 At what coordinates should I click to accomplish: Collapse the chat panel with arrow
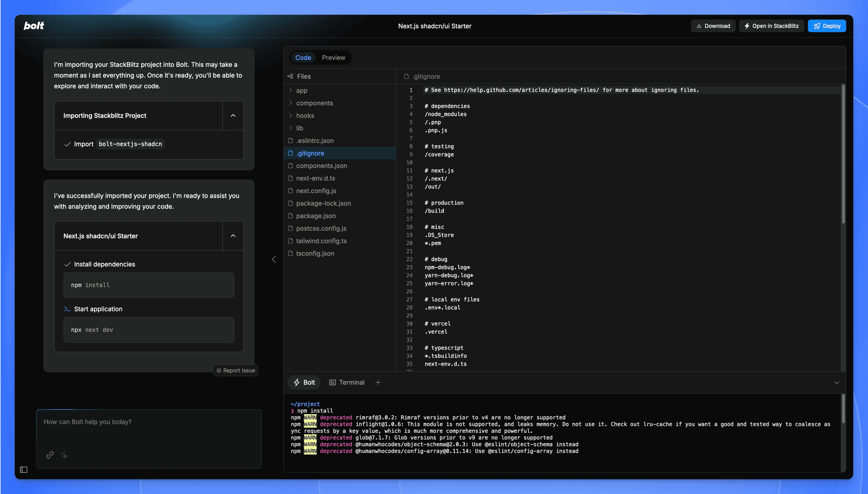coord(274,260)
